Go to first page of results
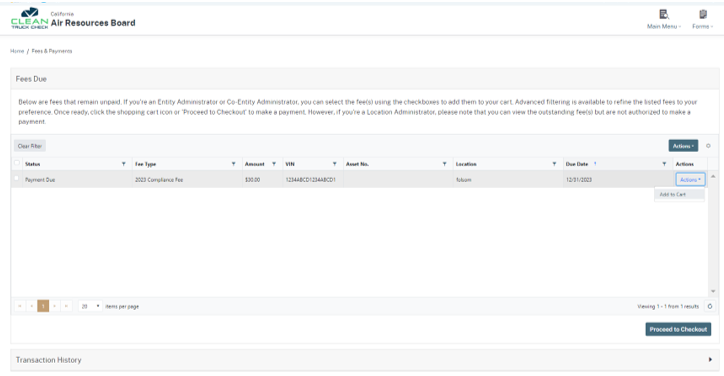724x376 pixels. click(20, 306)
